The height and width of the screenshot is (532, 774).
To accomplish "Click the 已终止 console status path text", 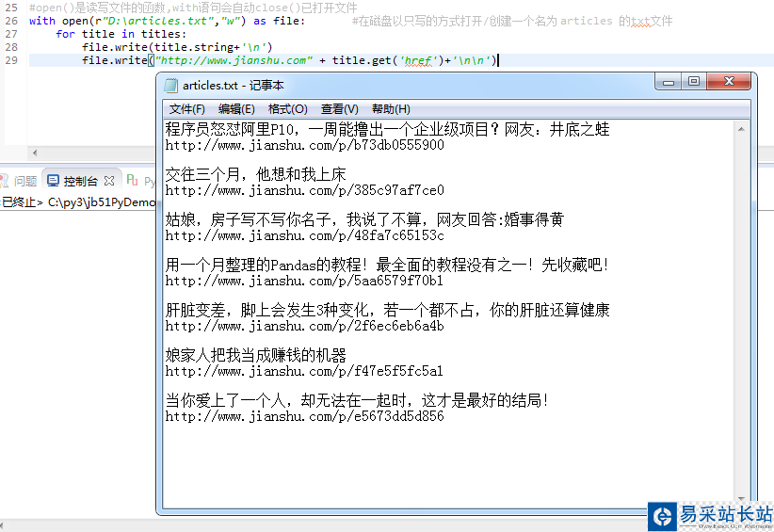I will point(78,202).
